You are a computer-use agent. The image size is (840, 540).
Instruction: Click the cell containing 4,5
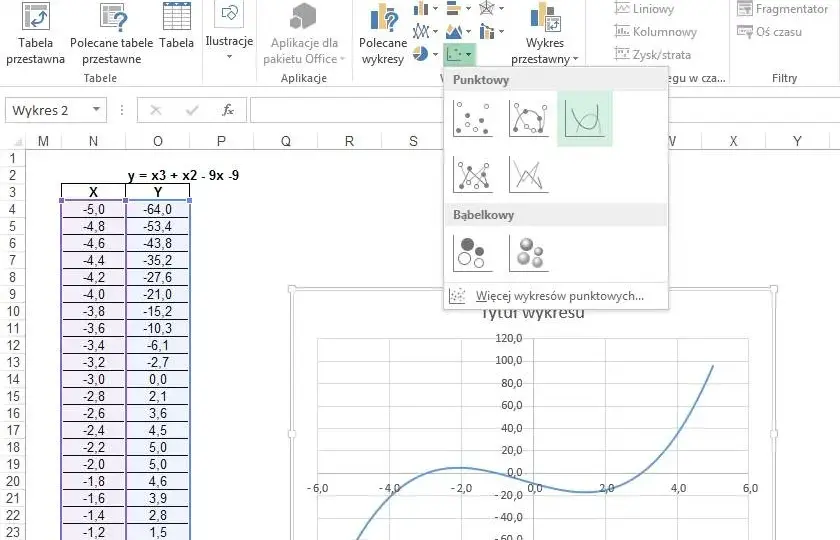click(158, 430)
